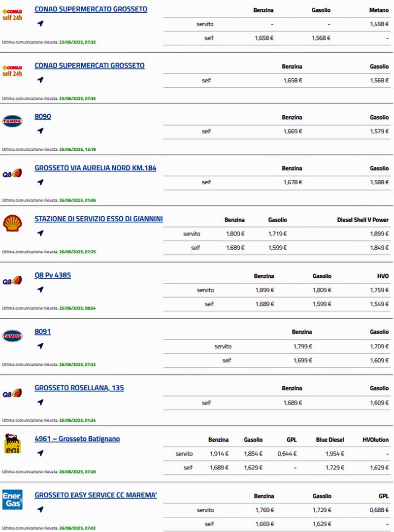This screenshot has width=394, height=532.
Task: Open STAZIONE DI SERVIZIO ESSO DI GIANNINI link
Action: pos(98,219)
